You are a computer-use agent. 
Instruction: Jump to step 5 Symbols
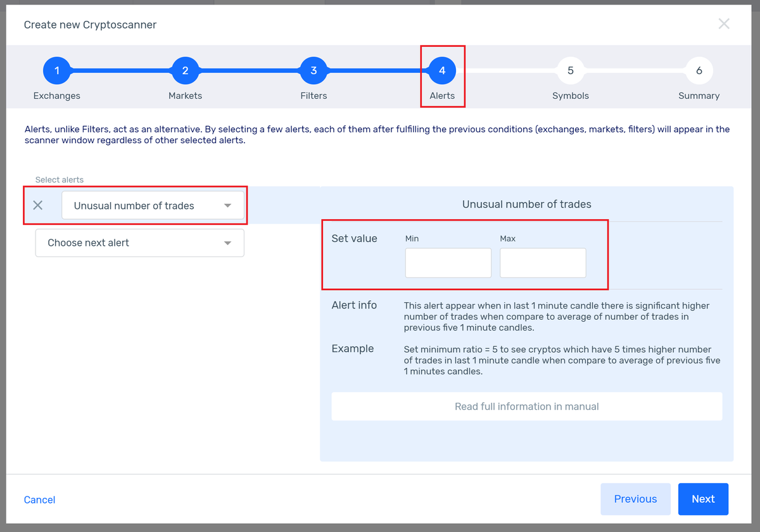pyautogui.click(x=571, y=71)
